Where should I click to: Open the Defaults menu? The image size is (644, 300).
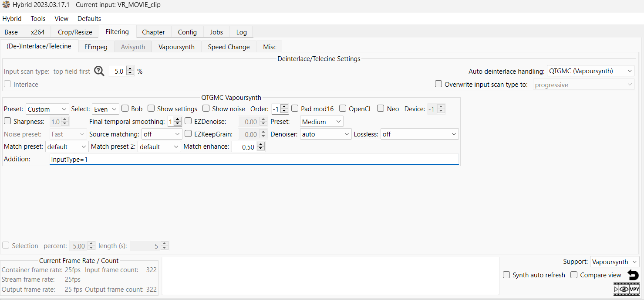(89, 18)
